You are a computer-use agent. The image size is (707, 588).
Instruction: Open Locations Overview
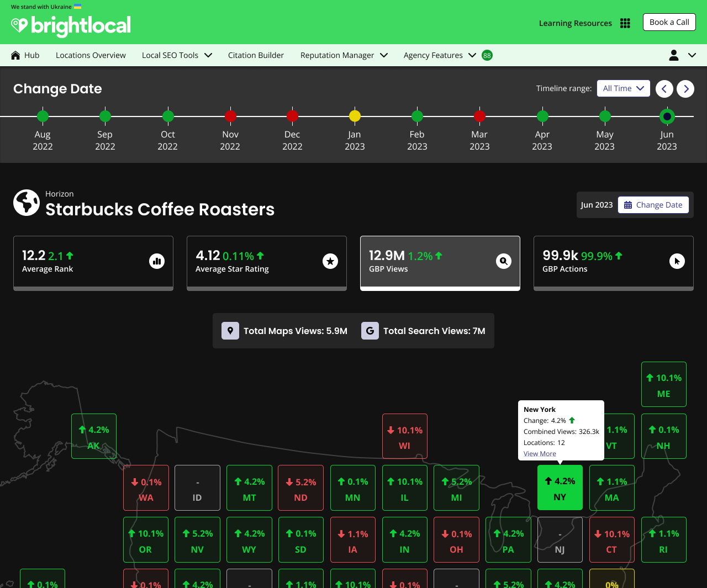(x=91, y=55)
